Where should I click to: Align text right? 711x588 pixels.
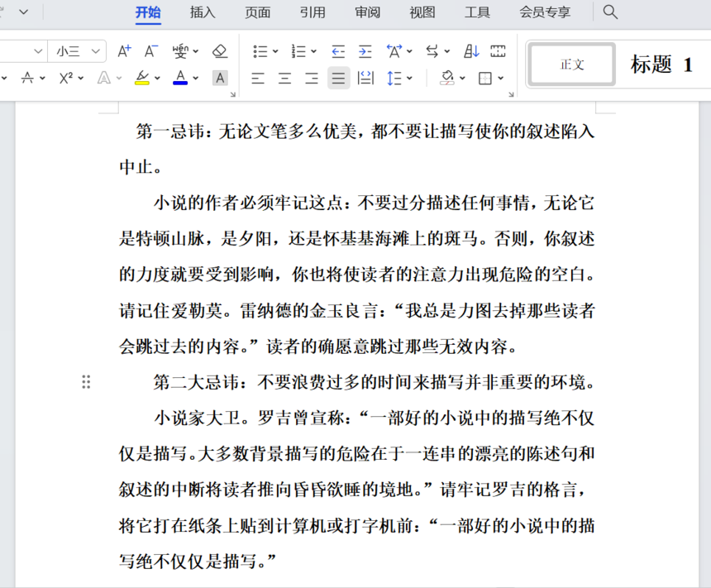pos(312,79)
